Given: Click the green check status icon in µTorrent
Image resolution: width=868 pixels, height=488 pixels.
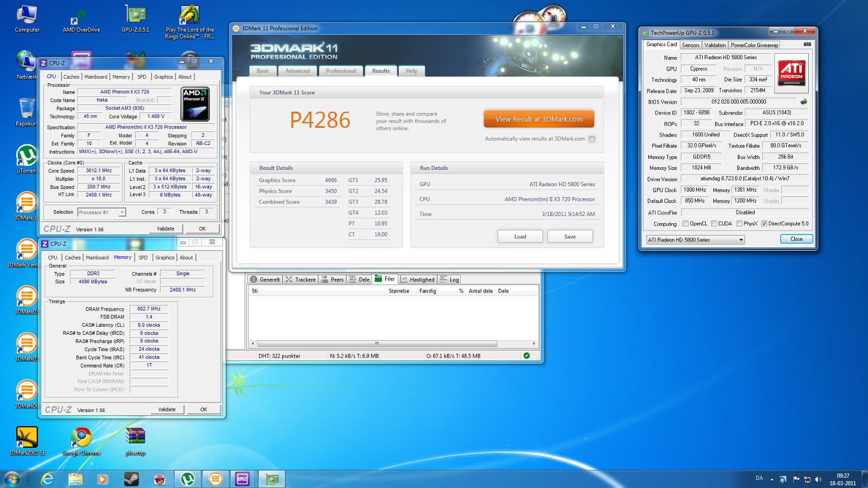Looking at the screenshot, I should (526, 356).
